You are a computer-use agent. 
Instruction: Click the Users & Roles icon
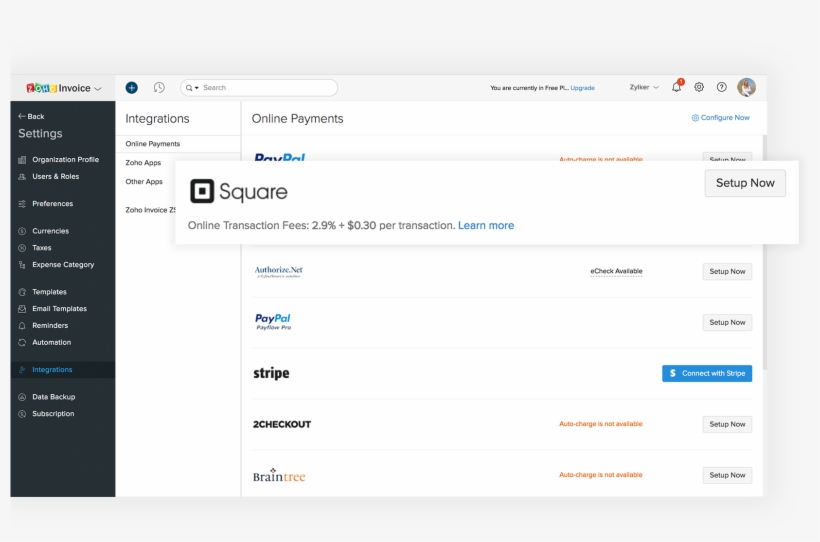22,176
